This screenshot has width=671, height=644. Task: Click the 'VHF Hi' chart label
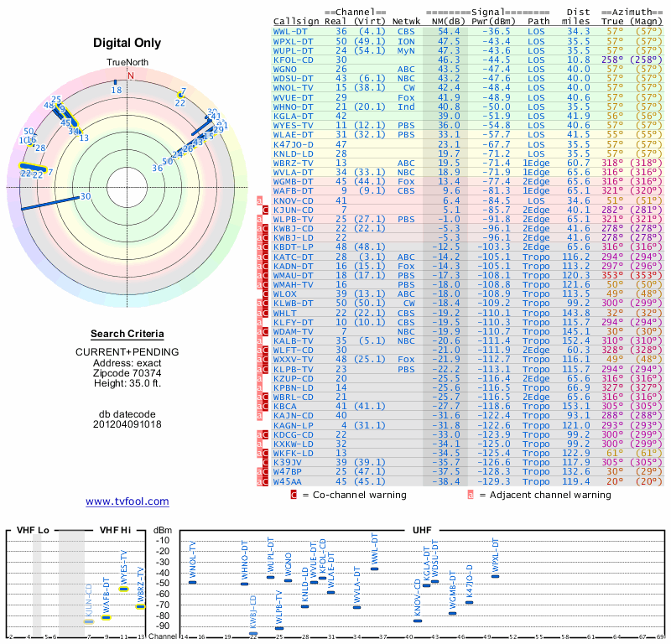115,530
